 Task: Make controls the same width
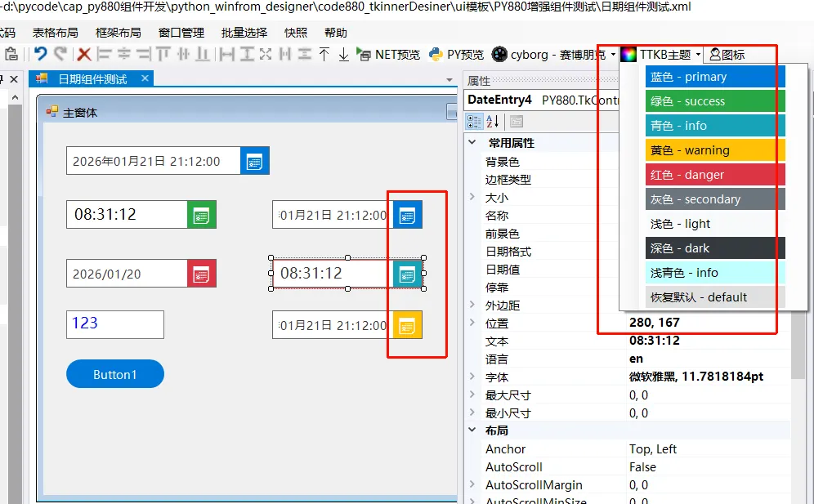[227, 54]
